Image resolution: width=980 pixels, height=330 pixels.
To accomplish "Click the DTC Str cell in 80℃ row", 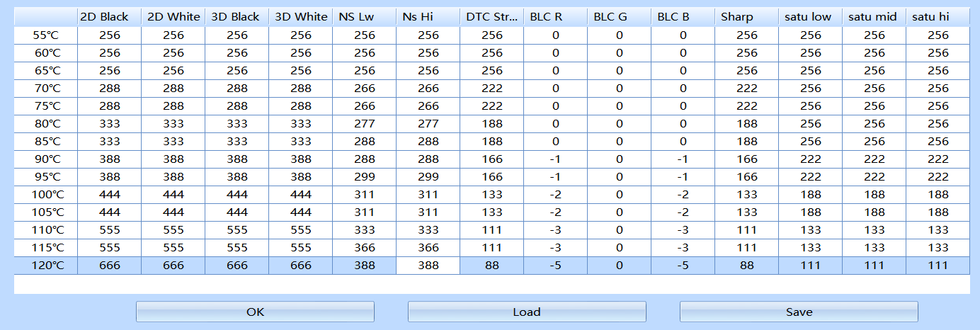I will [x=492, y=124].
